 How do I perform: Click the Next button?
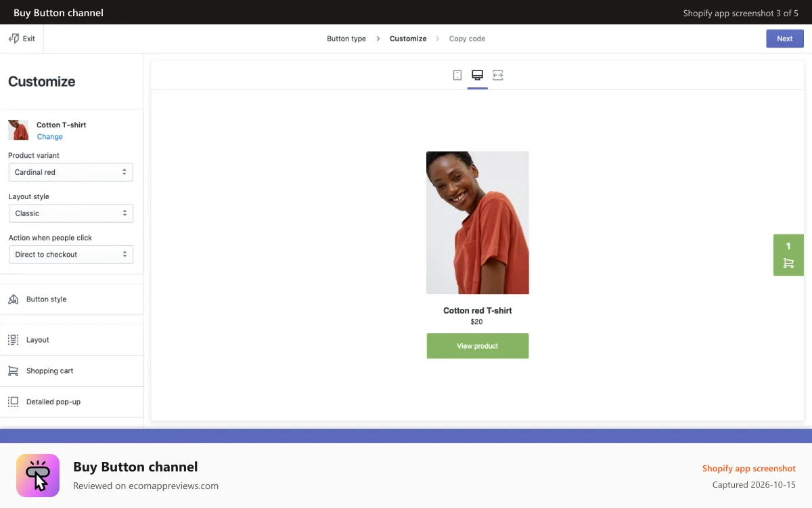click(x=785, y=39)
